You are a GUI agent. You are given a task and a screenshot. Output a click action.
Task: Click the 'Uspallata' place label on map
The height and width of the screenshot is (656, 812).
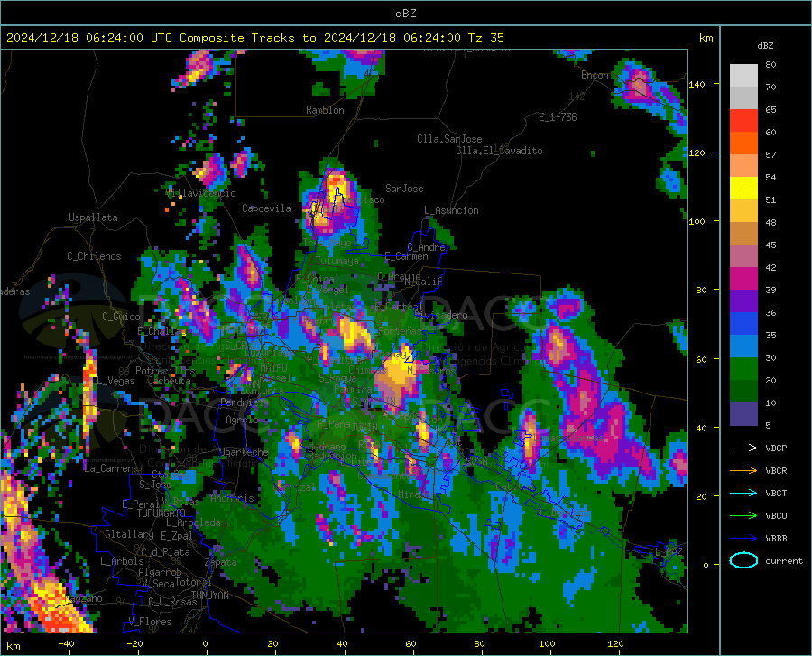tap(93, 217)
